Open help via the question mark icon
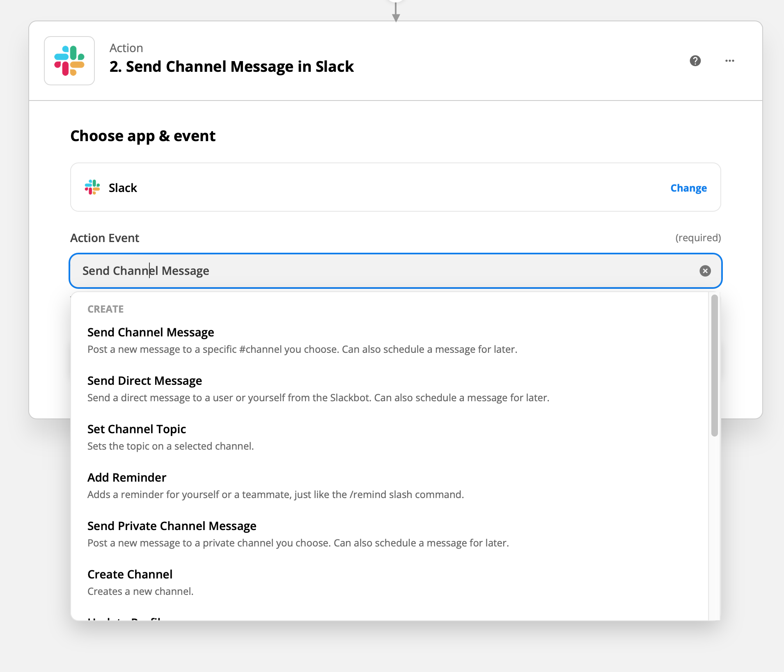 (x=695, y=60)
